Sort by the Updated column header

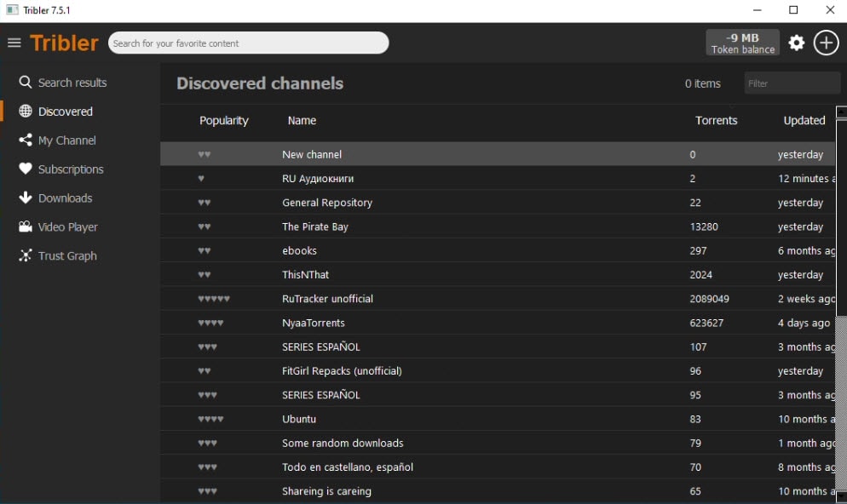coord(804,120)
